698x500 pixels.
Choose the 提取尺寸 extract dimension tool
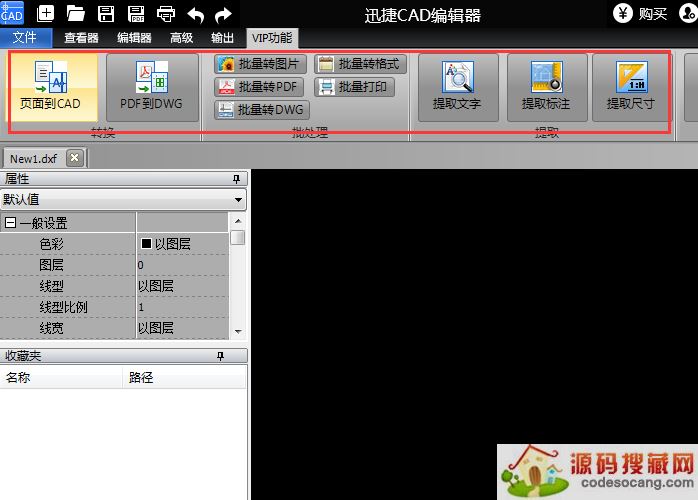coord(631,86)
